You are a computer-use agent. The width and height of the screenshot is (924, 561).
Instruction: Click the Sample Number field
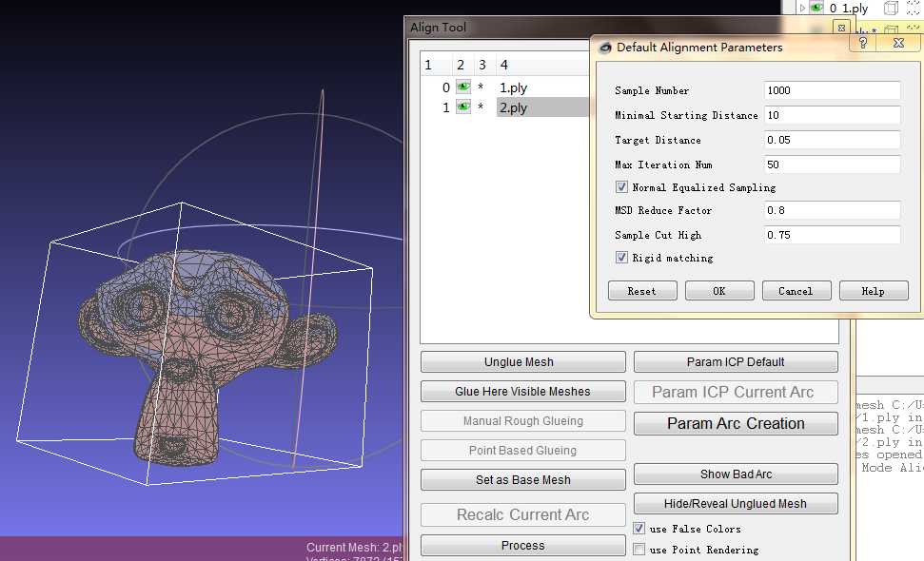point(832,90)
